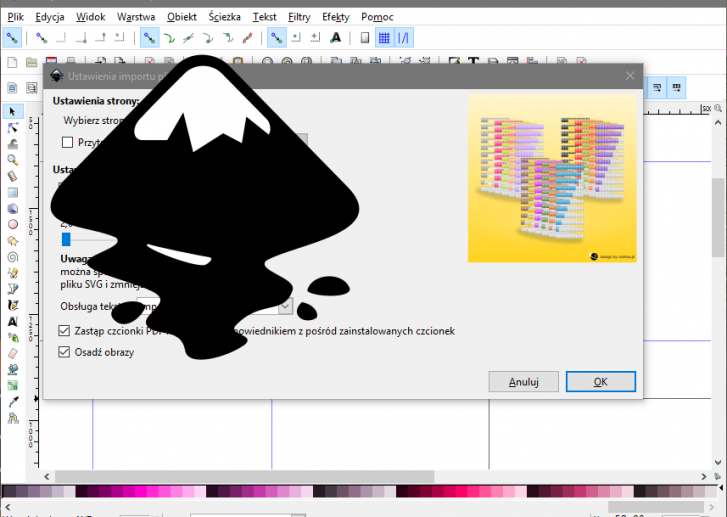The image size is (727, 517).
Task: Click the zoom icon at ruler corner
Action: coord(718,108)
